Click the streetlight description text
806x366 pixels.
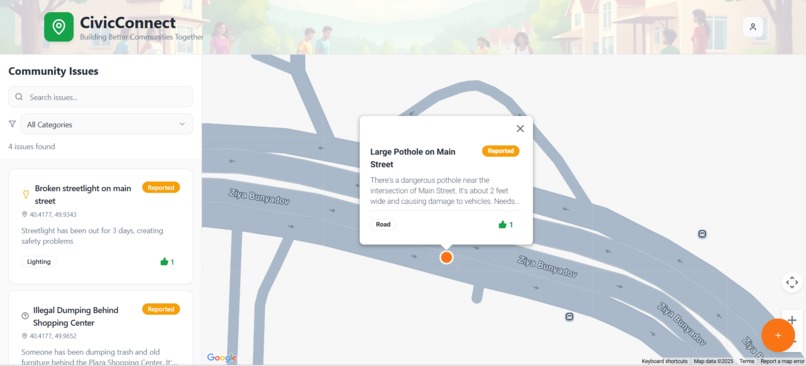[93, 236]
